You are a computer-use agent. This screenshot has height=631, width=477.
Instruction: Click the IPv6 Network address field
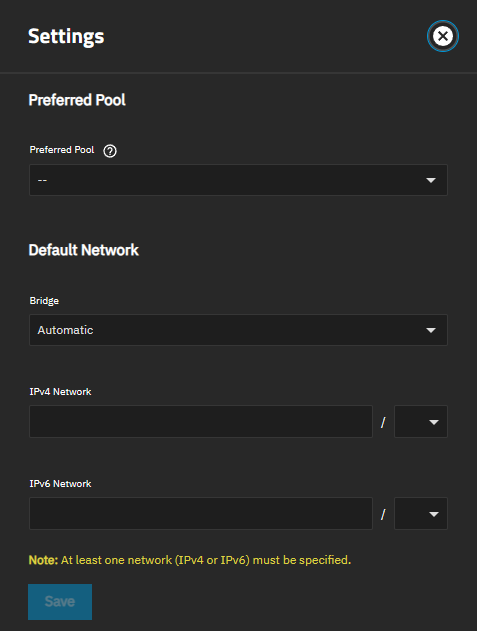[x=201, y=513]
